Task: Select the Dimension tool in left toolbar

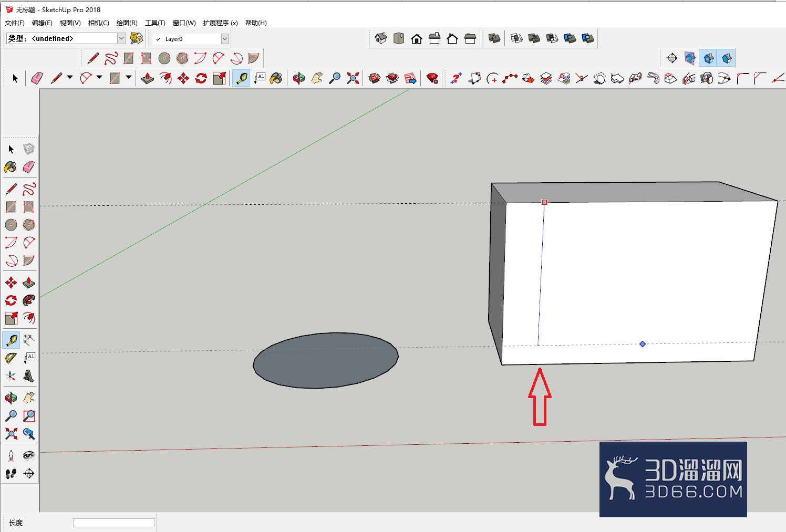Action: click(29, 340)
